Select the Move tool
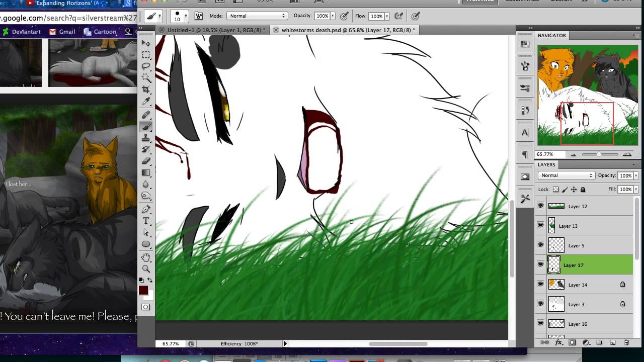The height and width of the screenshot is (362, 644). pos(146,43)
